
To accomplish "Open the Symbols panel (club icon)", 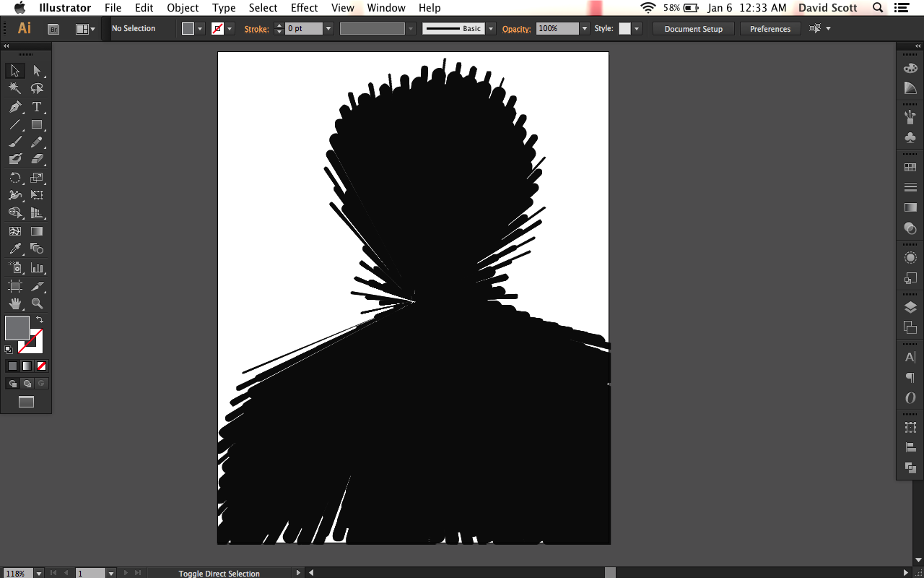I will pos(910,137).
